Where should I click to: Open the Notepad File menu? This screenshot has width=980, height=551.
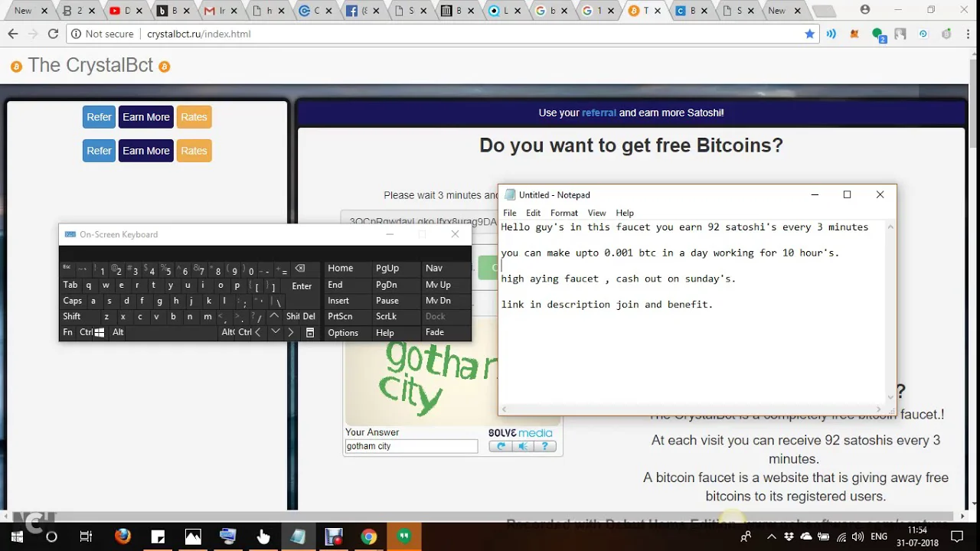point(509,213)
